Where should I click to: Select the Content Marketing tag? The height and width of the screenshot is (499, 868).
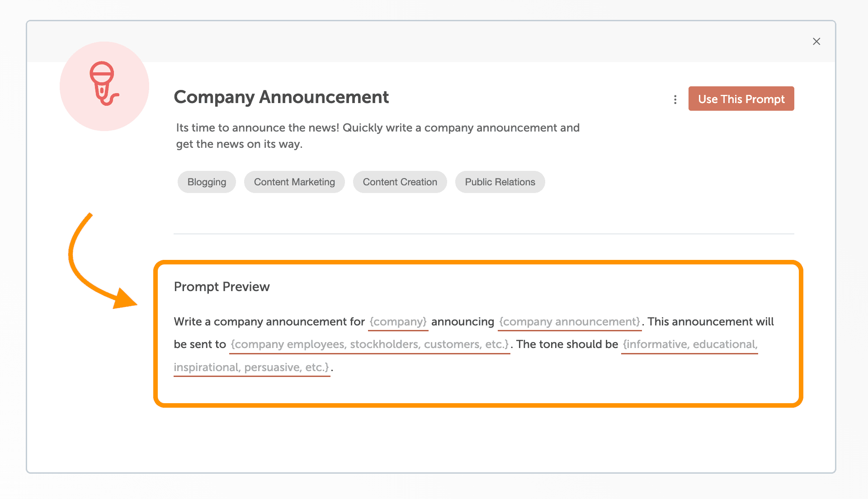294,182
